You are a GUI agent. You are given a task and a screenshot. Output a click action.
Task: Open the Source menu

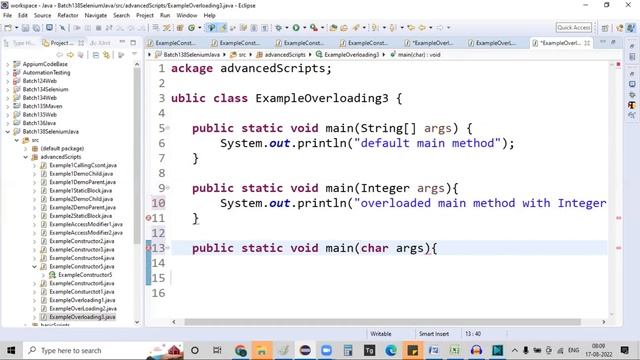(42, 16)
